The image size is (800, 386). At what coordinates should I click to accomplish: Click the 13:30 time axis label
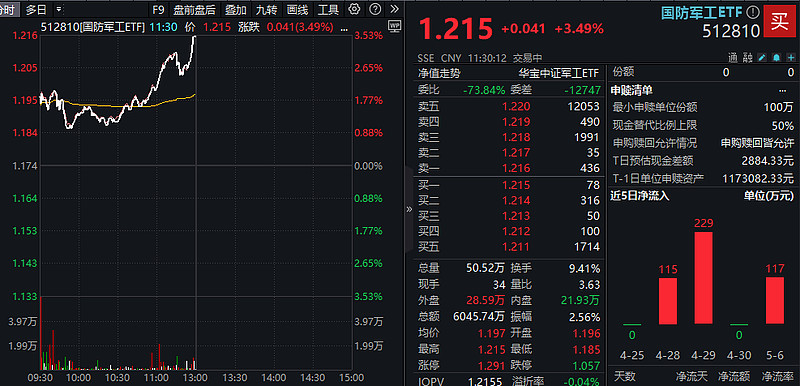[235, 377]
